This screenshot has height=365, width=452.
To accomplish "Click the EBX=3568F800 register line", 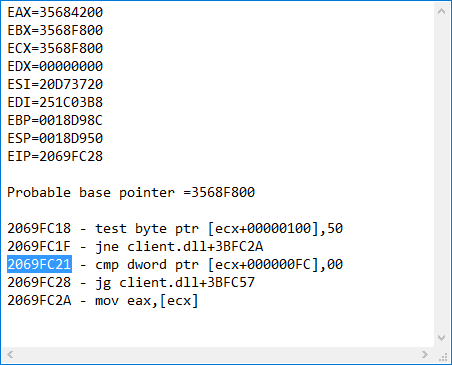I will [x=55, y=30].
